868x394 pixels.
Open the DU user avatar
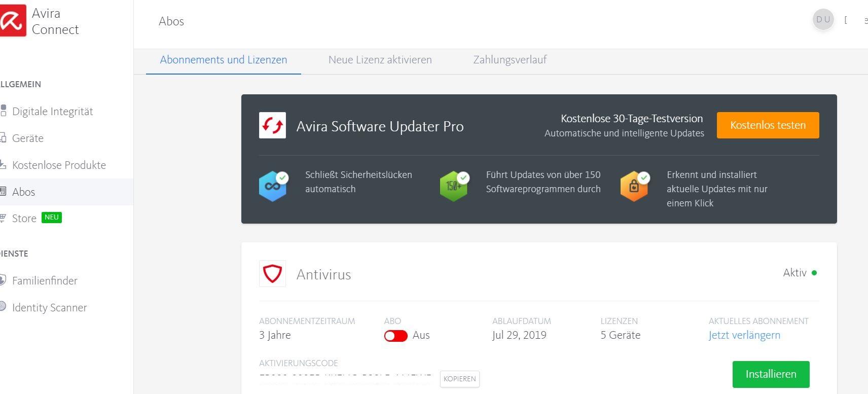(823, 20)
